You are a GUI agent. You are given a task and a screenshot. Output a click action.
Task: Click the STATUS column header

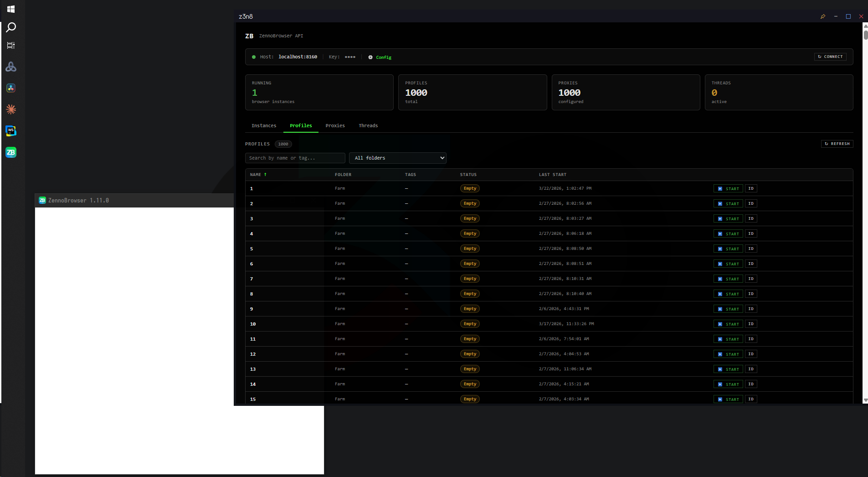tap(468, 175)
